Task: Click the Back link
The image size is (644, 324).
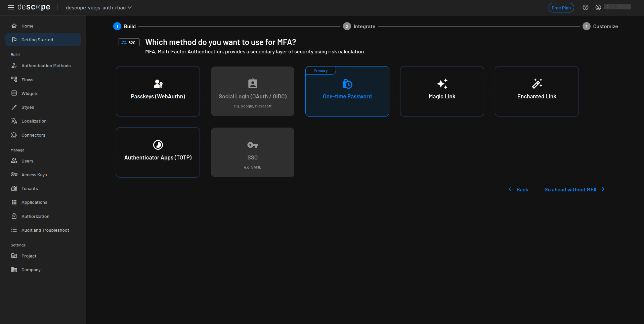Action: pyautogui.click(x=519, y=190)
